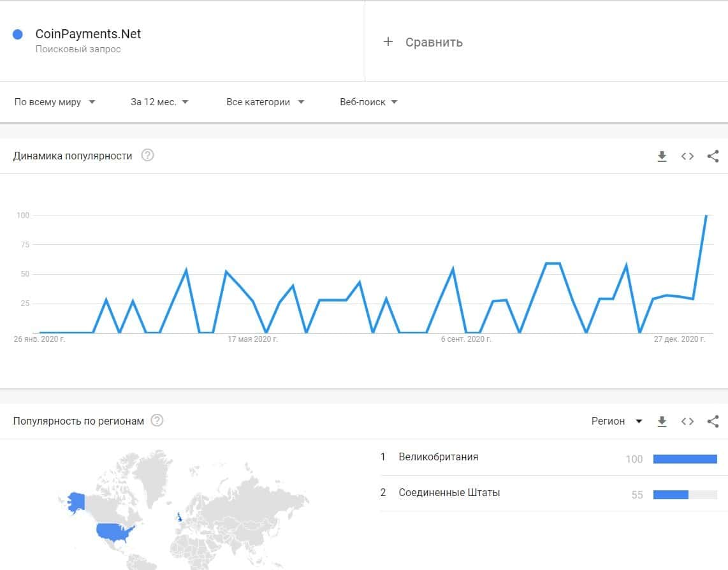Open embed code for the regions widget
This screenshot has width=728, height=570.
point(687,421)
